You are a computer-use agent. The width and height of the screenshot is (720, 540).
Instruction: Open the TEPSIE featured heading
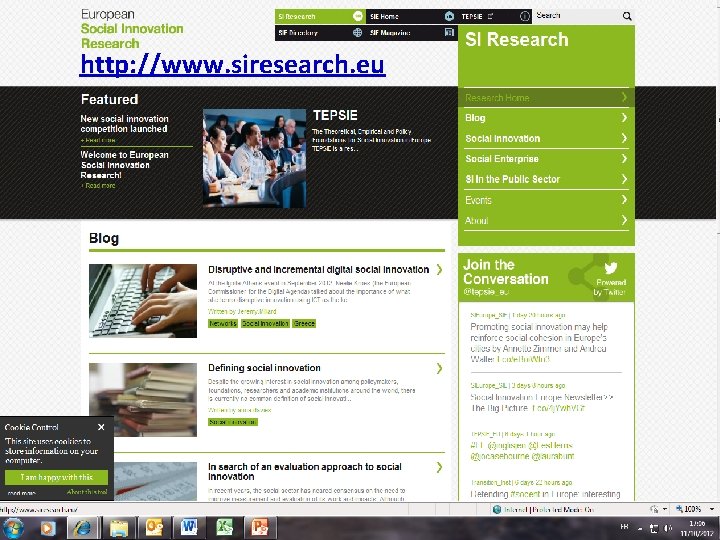335,115
